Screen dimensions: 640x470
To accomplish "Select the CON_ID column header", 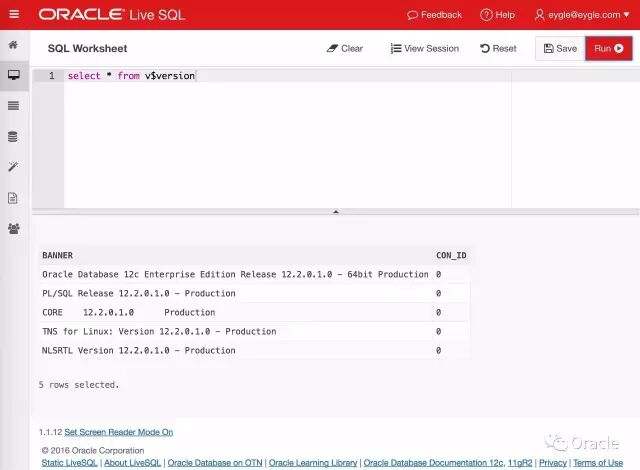I will click(451, 255).
